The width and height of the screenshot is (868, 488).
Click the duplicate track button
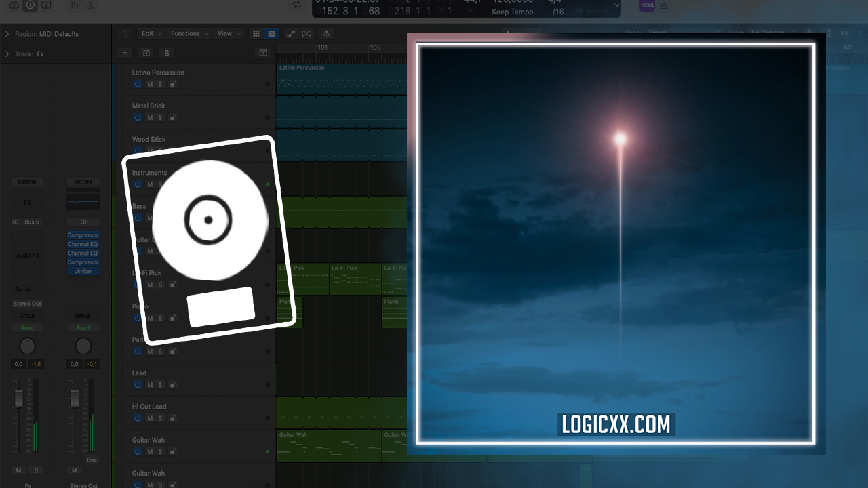click(145, 53)
